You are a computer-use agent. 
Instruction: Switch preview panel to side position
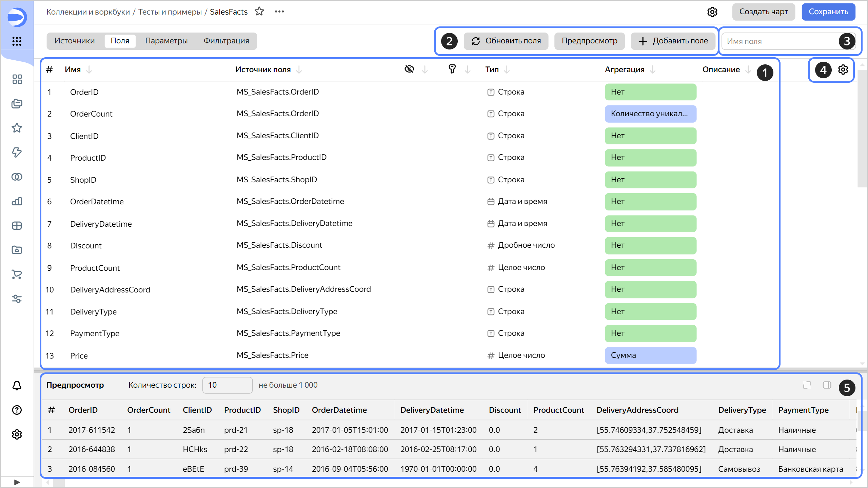tap(827, 385)
